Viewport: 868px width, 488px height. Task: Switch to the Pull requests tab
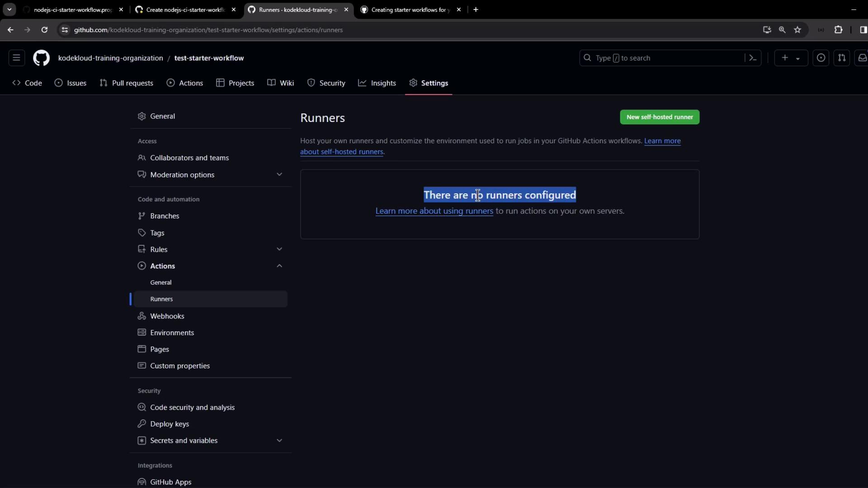click(127, 83)
